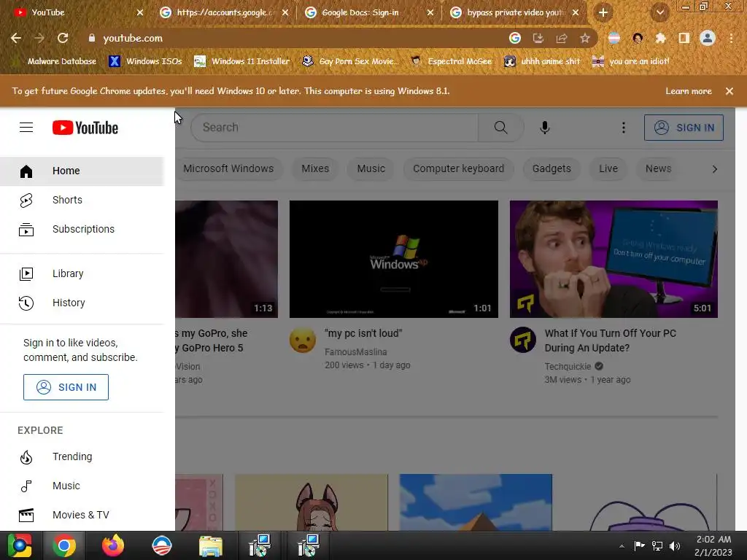Open the "my pc isn't loud" title
Screen dimensions: 747x560
pyautogui.click(x=363, y=333)
